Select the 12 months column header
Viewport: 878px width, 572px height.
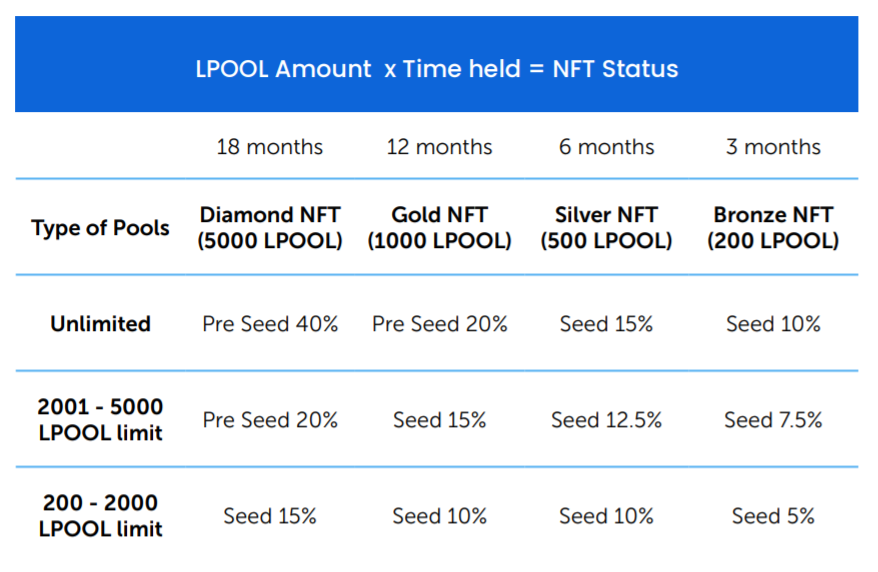tap(439, 147)
